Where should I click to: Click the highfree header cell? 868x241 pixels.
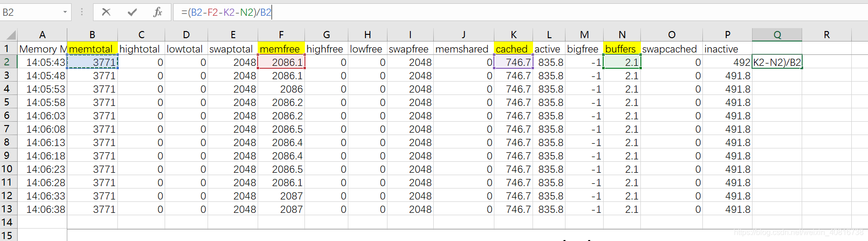click(326, 49)
